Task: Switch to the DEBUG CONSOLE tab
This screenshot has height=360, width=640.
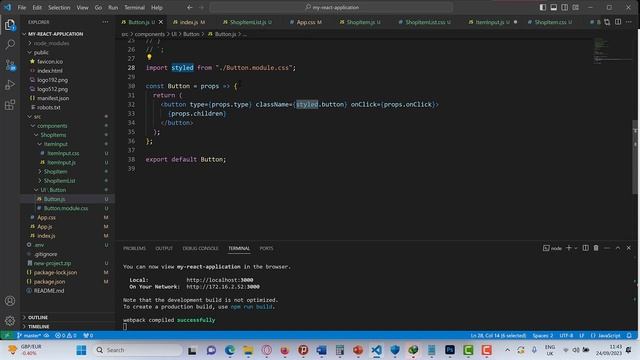Action: pyautogui.click(x=200, y=248)
